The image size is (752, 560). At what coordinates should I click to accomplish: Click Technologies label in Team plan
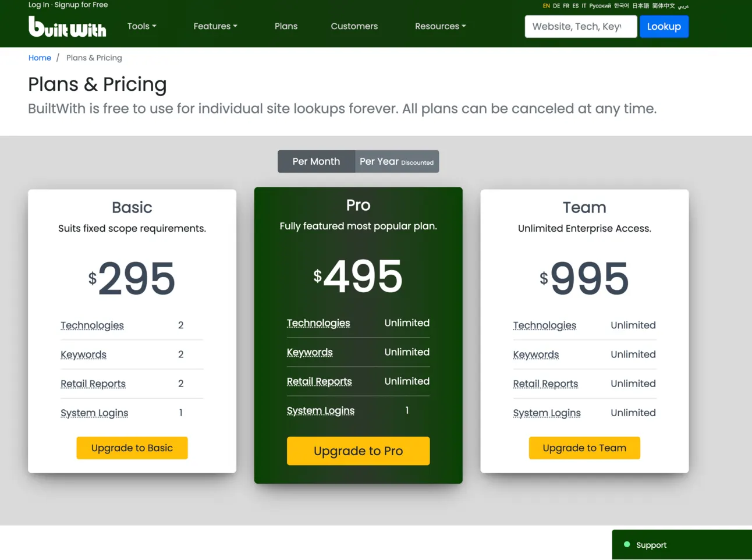click(545, 325)
